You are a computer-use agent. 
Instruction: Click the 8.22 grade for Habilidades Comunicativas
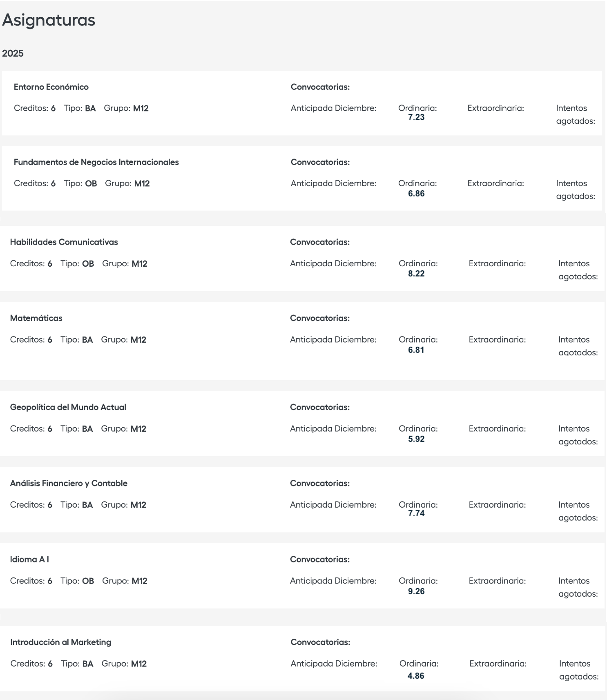pos(416,274)
